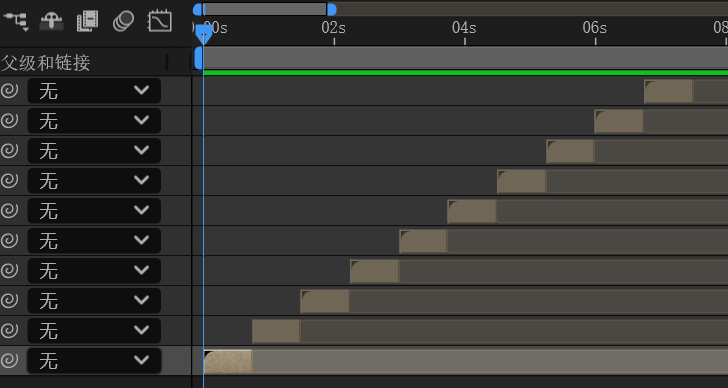Click the time navigator end handle
Screen dimensions: 728x388
(x=332, y=9)
